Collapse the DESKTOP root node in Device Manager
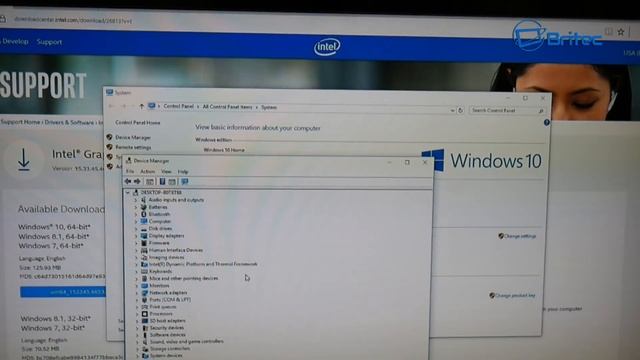The width and height of the screenshot is (640, 360). click(x=128, y=192)
